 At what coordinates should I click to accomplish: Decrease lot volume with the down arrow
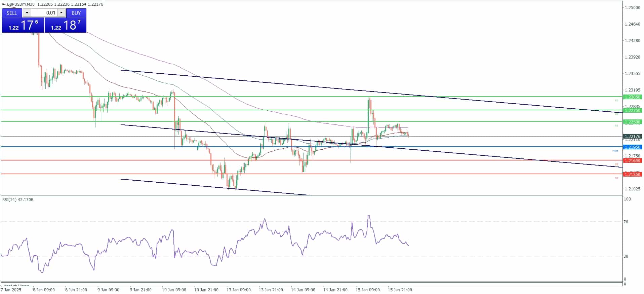[x=27, y=13]
